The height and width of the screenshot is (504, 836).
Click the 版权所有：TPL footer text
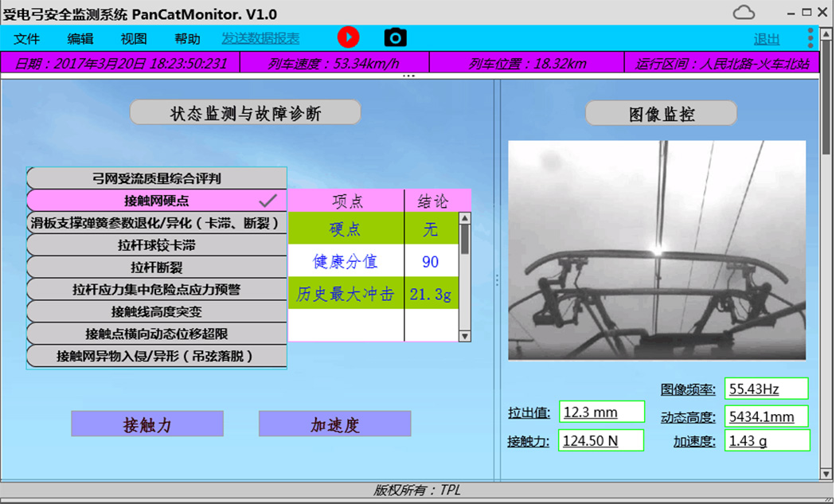(x=417, y=490)
